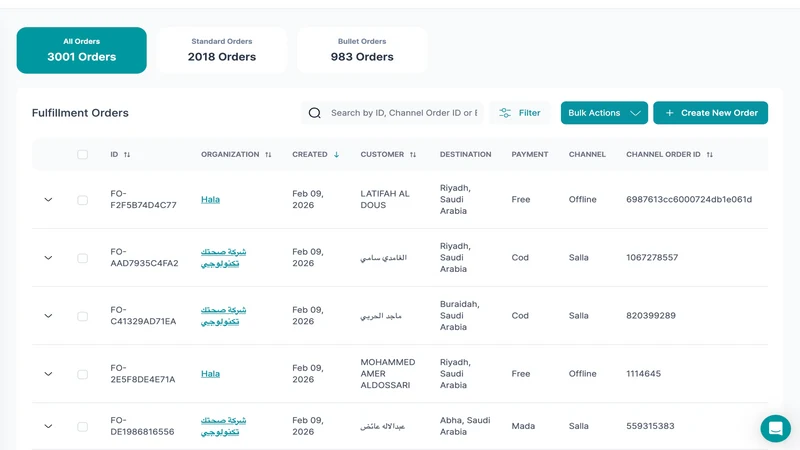Open Hala organization link for LATIFAH AL DOUS

click(x=210, y=199)
